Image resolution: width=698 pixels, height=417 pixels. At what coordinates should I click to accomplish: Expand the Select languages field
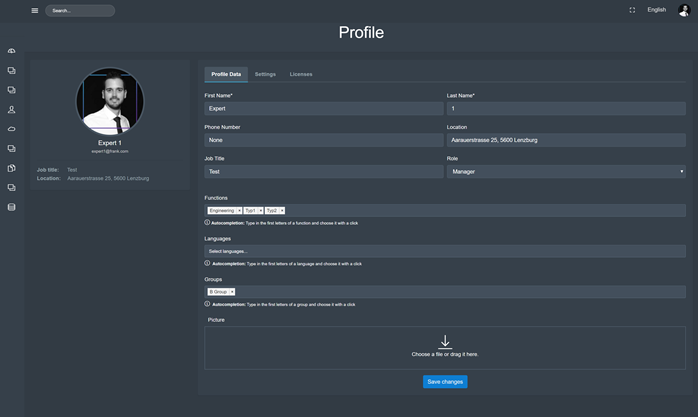(x=445, y=251)
